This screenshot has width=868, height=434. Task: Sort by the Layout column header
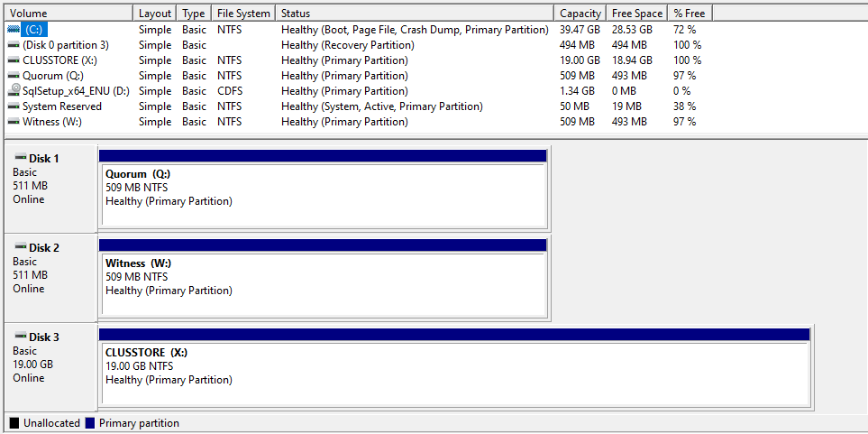pyautogui.click(x=155, y=14)
